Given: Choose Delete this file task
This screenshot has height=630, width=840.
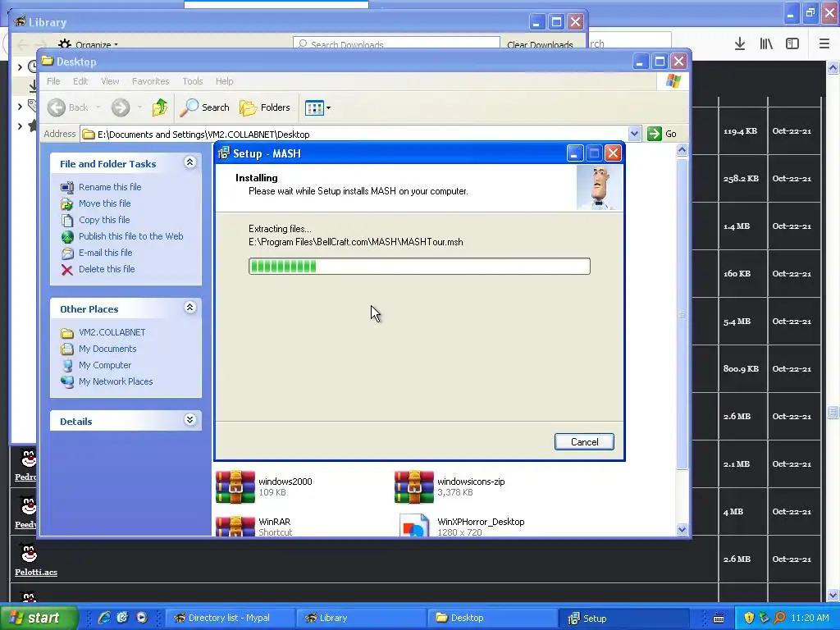Looking at the screenshot, I should point(107,269).
